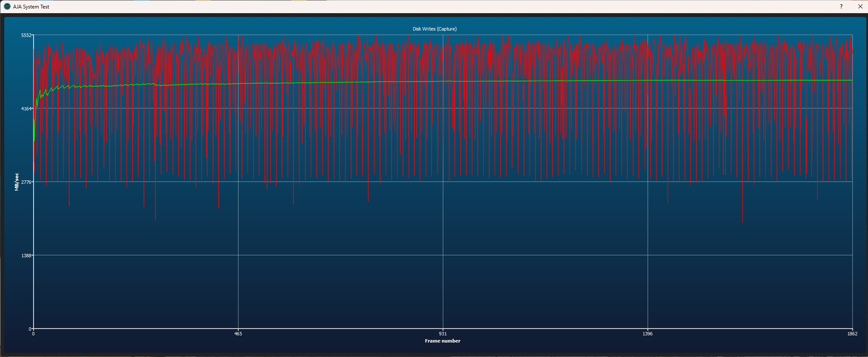Select the frame 465 X-axis tick label
The width and height of the screenshot is (868, 357).
238,334
